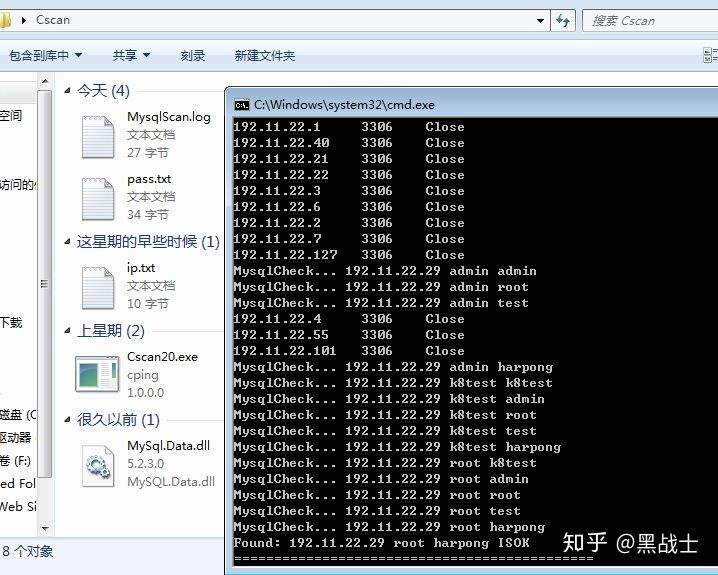Viewport: 718px width, 575px height.
Task: Select the pass.txt file icon
Action: point(98,199)
